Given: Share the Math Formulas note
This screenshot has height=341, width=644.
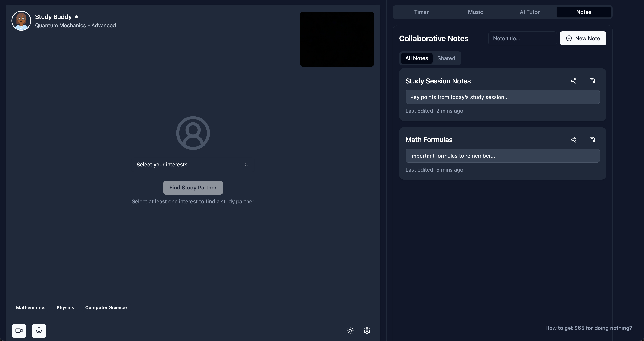Looking at the screenshot, I should pos(573,140).
